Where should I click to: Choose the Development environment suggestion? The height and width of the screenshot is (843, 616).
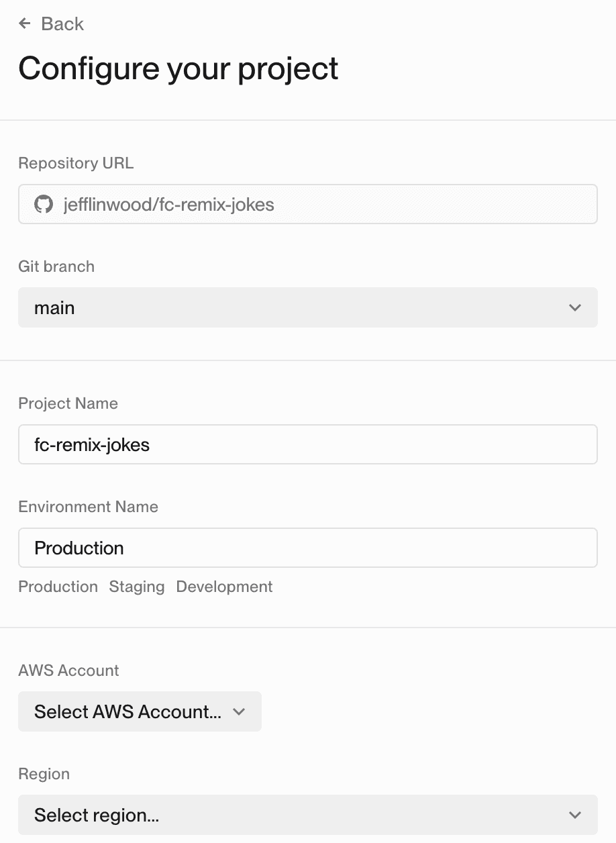224,587
